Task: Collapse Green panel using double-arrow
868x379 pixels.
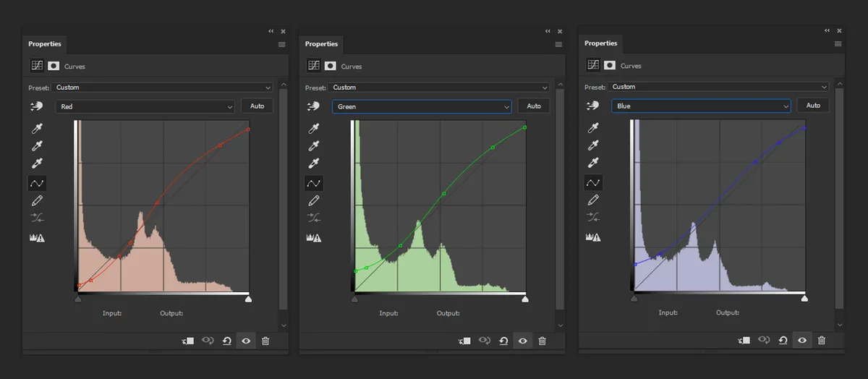Action: pos(548,31)
